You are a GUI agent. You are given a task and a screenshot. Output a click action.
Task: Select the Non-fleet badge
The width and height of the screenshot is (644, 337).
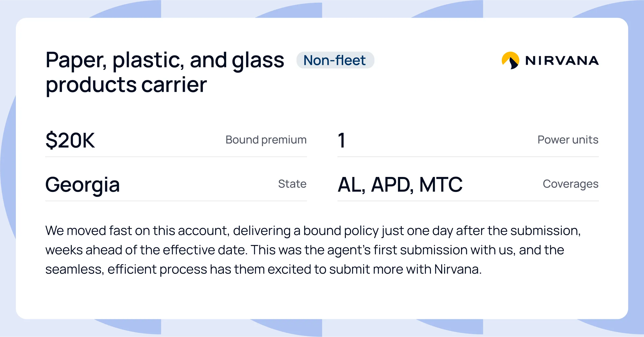(335, 60)
